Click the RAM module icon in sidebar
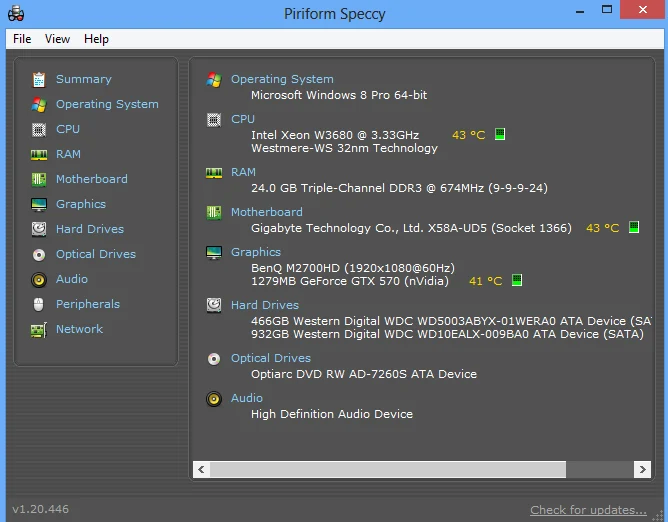 click(x=39, y=155)
